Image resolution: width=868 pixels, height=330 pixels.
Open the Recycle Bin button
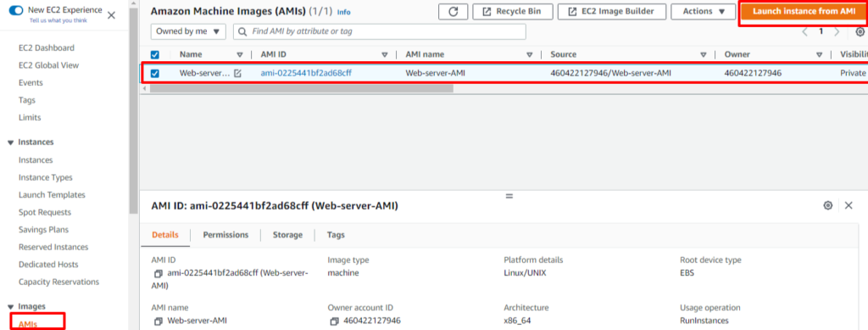[x=513, y=12]
